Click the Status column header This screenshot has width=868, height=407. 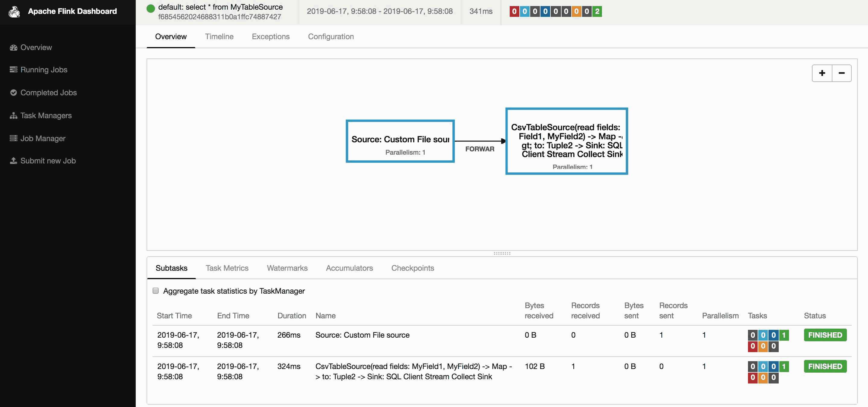pos(815,316)
